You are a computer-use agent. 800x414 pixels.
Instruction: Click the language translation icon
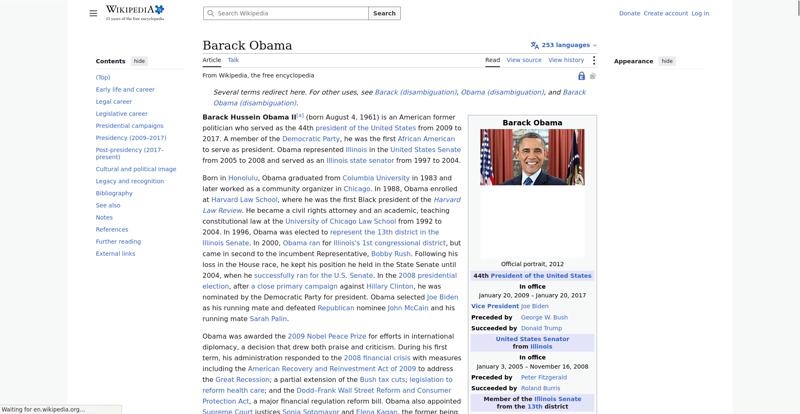[x=534, y=45]
